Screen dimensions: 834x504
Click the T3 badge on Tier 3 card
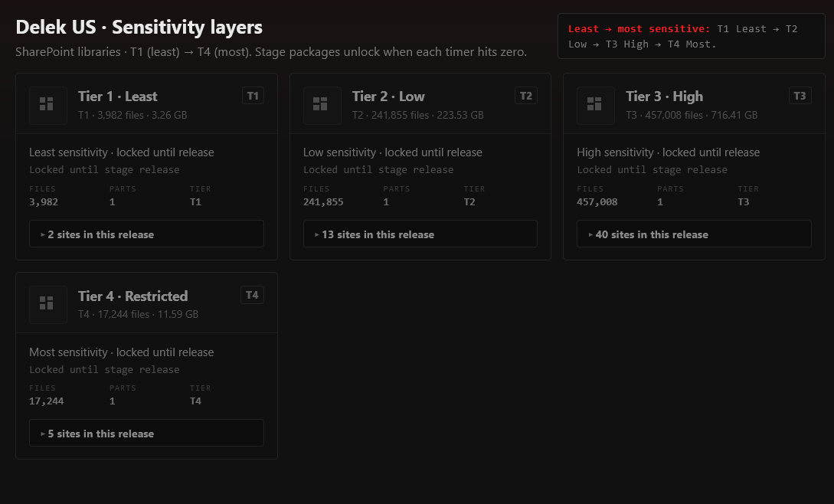[x=800, y=96]
